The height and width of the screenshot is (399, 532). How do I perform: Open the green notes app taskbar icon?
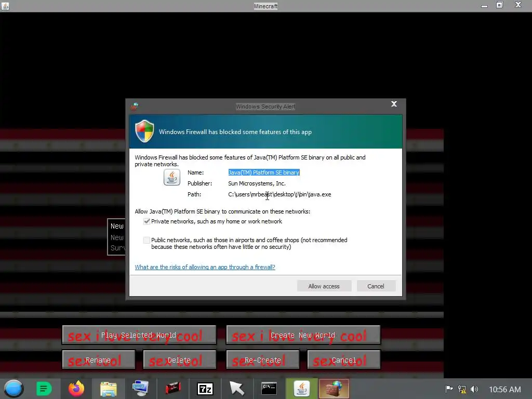click(44, 389)
